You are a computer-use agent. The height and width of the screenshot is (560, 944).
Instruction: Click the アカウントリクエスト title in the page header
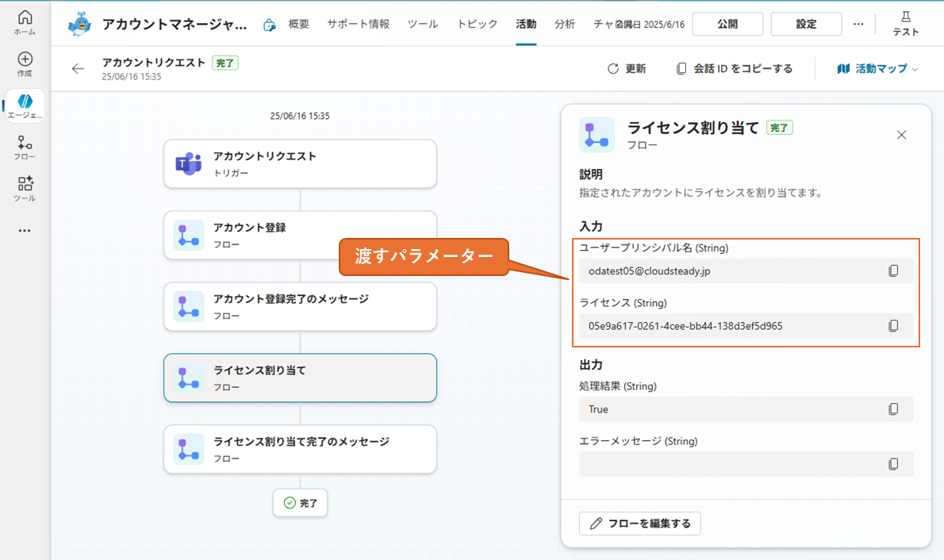(x=154, y=62)
